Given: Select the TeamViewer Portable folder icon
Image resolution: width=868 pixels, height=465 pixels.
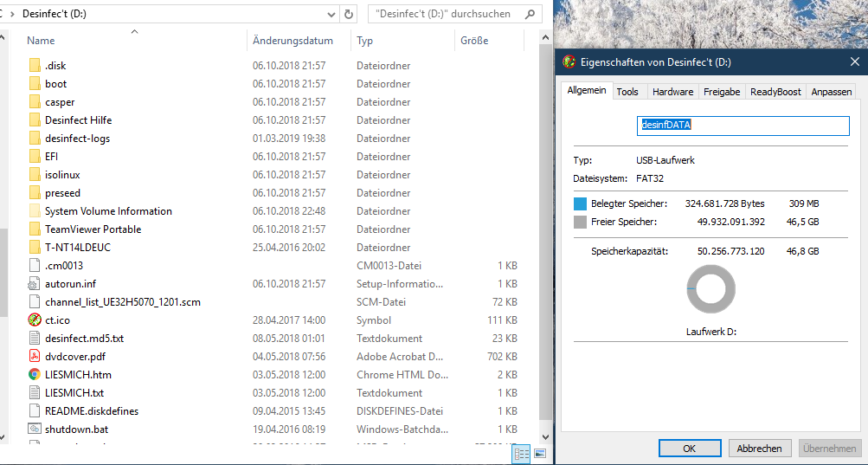Looking at the screenshot, I should click(x=35, y=229).
